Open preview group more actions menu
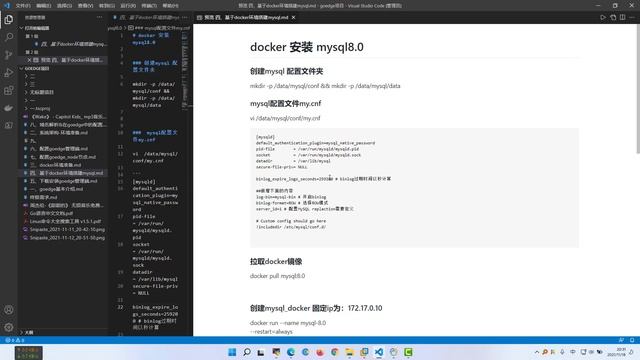Viewport: 640px width, 360px height. coord(632,18)
